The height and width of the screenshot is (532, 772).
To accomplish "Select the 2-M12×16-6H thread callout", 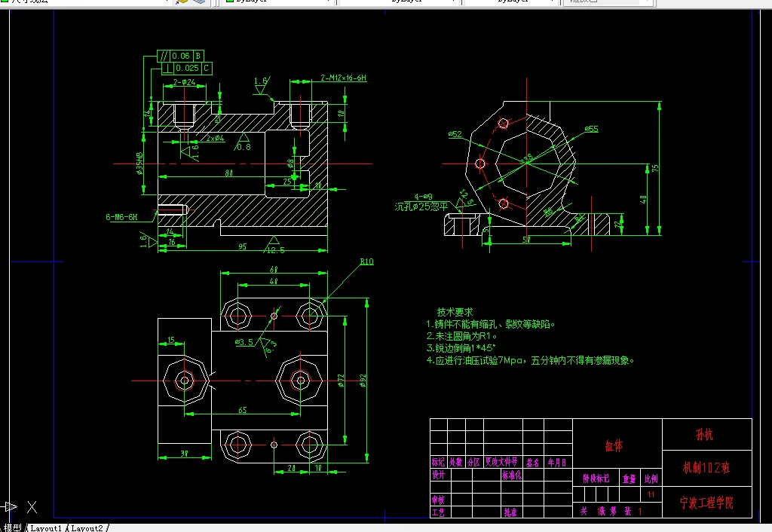I will (x=343, y=78).
